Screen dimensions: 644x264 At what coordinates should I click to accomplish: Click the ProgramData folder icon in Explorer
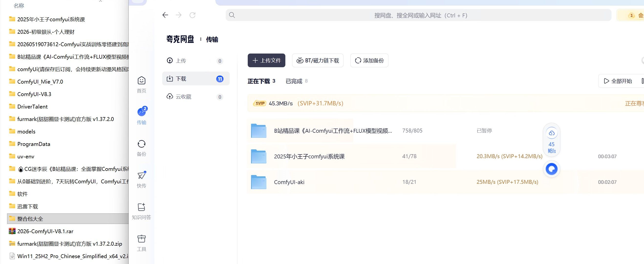tap(12, 144)
